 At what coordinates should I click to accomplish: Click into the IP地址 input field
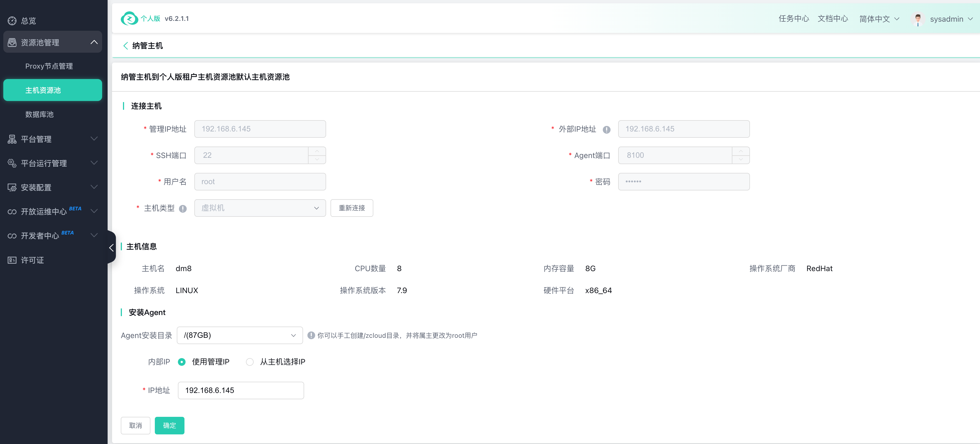[x=240, y=390]
